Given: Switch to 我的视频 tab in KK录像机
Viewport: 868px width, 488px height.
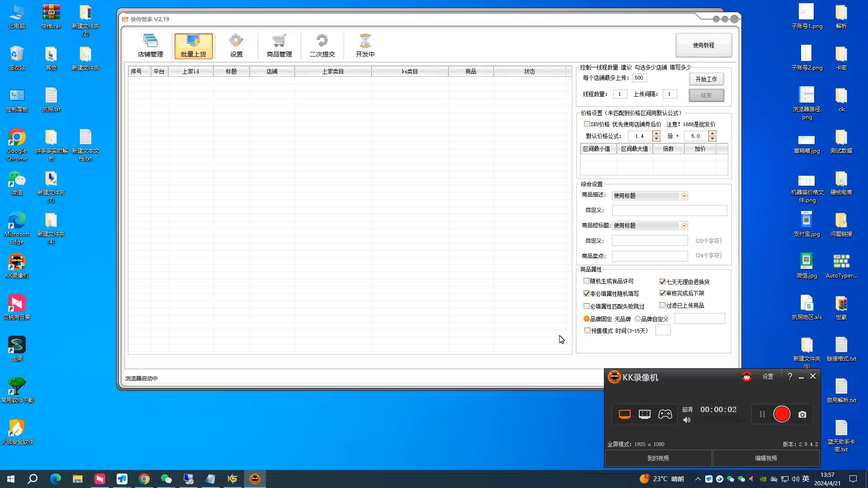Looking at the screenshot, I should (658, 458).
